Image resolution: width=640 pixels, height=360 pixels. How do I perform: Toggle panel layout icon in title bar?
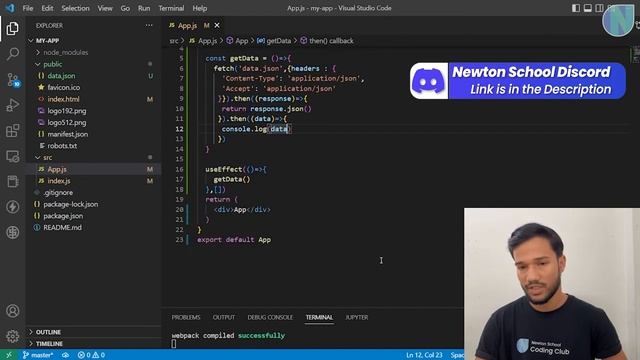click(587, 8)
